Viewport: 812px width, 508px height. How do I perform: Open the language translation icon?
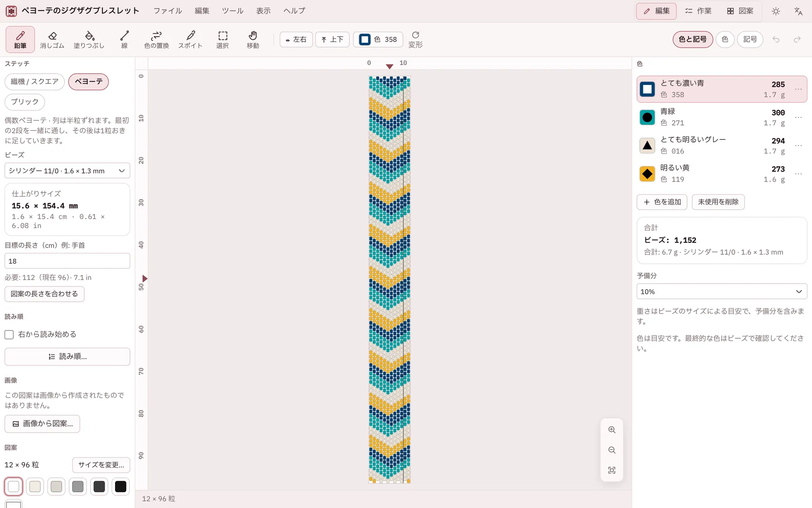click(798, 11)
